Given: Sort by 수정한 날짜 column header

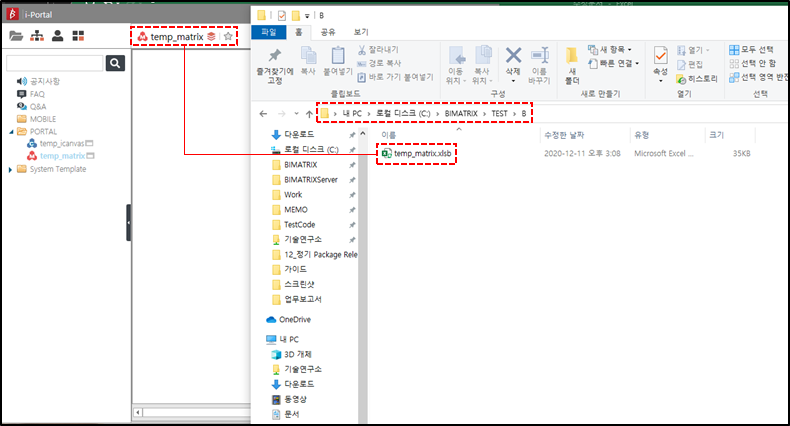Looking at the screenshot, I should [564, 134].
